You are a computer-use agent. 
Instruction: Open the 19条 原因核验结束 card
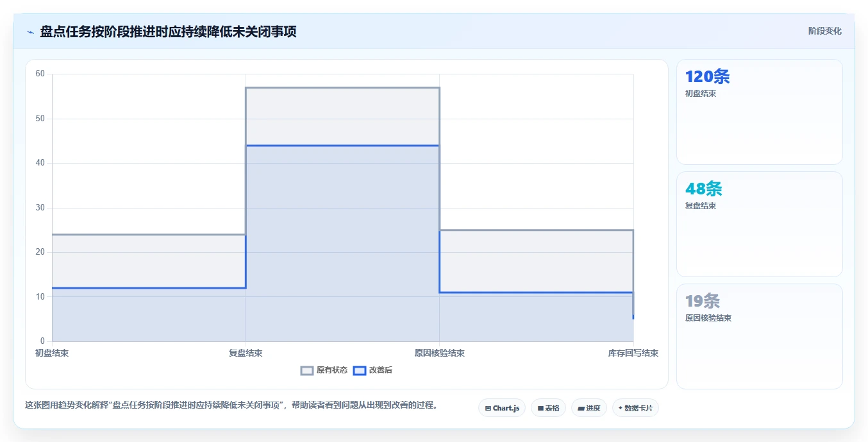[x=760, y=336]
